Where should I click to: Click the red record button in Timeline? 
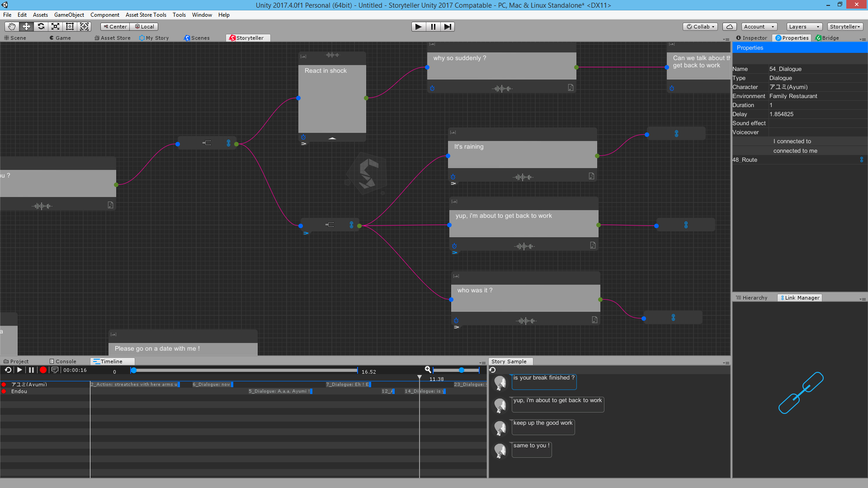coord(43,370)
